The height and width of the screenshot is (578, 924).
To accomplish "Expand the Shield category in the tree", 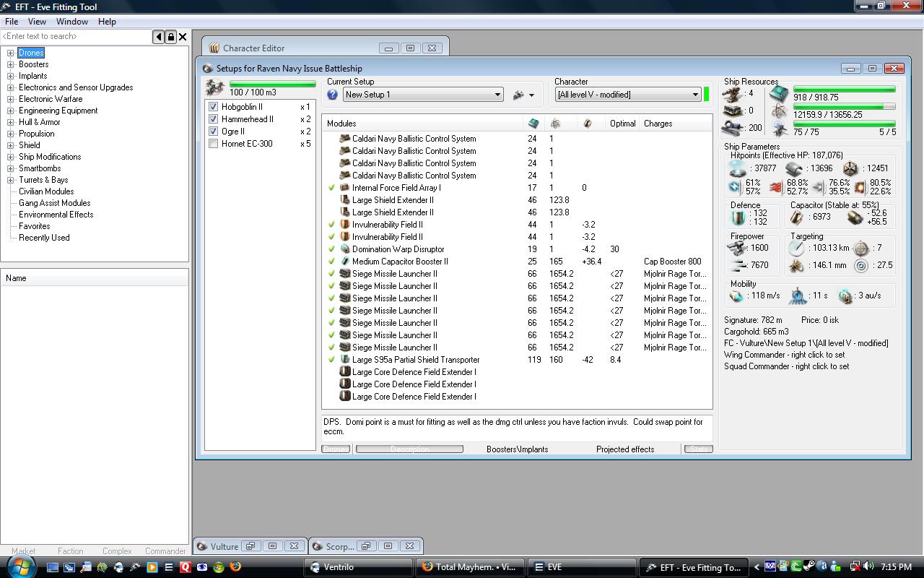I will pos(11,145).
